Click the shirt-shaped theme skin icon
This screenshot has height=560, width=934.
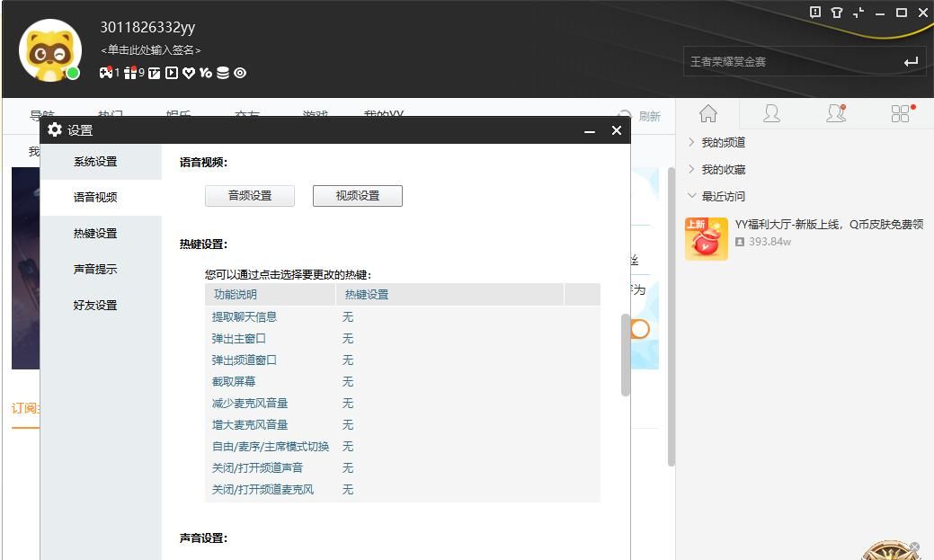click(x=837, y=13)
